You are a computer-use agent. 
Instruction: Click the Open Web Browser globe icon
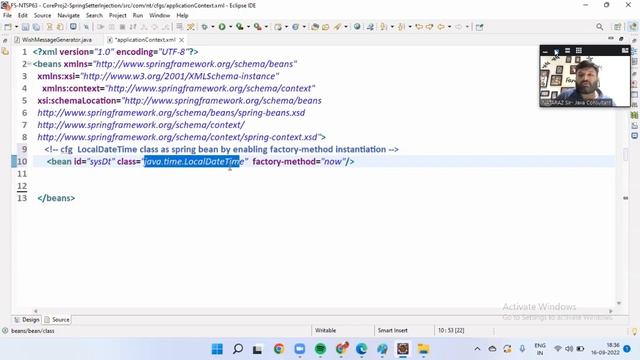[357, 27]
